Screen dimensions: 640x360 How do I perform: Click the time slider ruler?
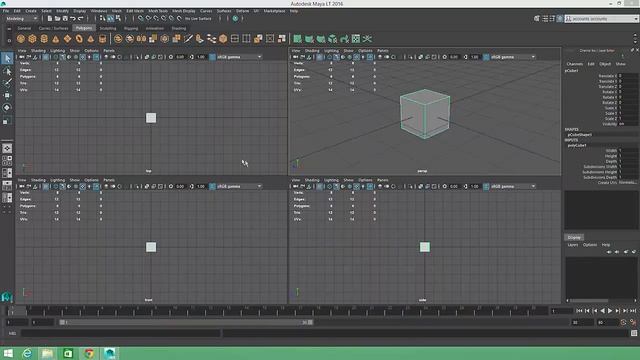coord(278,311)
